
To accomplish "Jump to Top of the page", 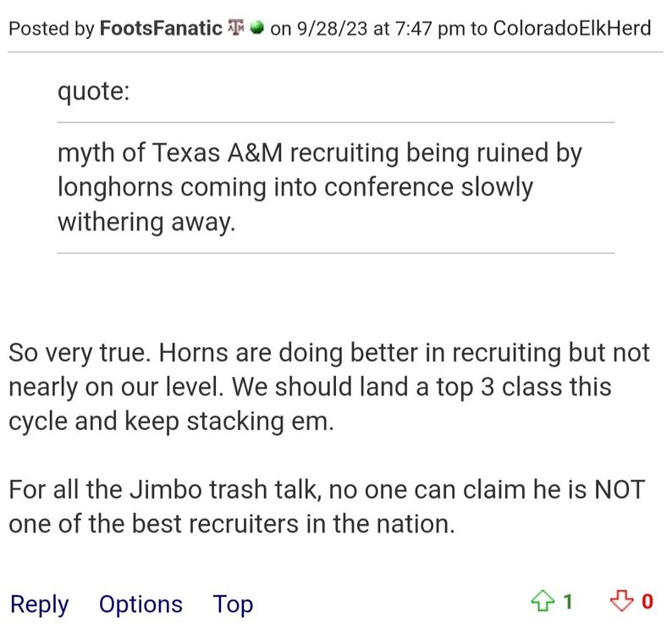I will (x=233, y=605).
